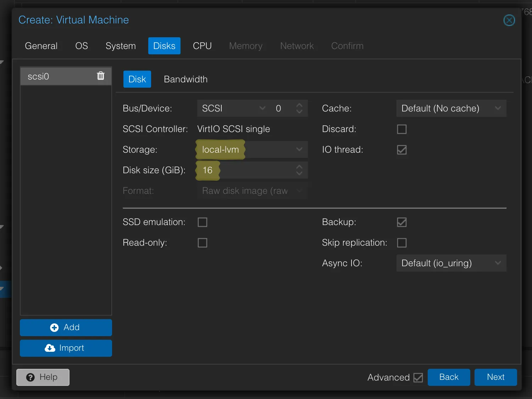
Task: Open the Help documentation button
Action: [x=43, y=377]
